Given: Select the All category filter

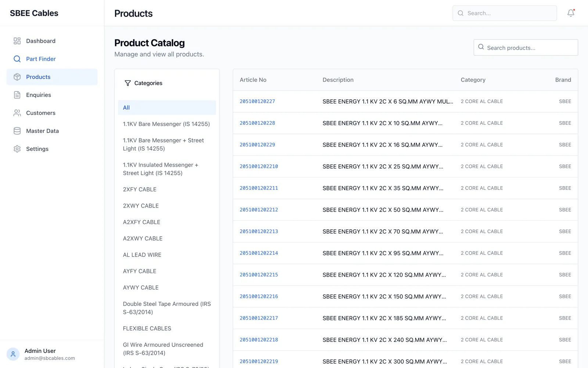Looking at the screenshot, I should pyautogui.click(x=167, y=107).
